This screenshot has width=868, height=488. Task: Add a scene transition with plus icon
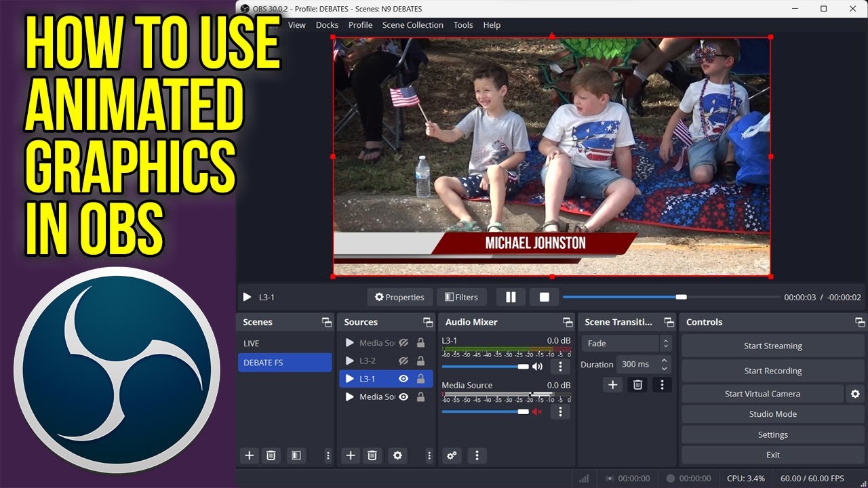612,385
